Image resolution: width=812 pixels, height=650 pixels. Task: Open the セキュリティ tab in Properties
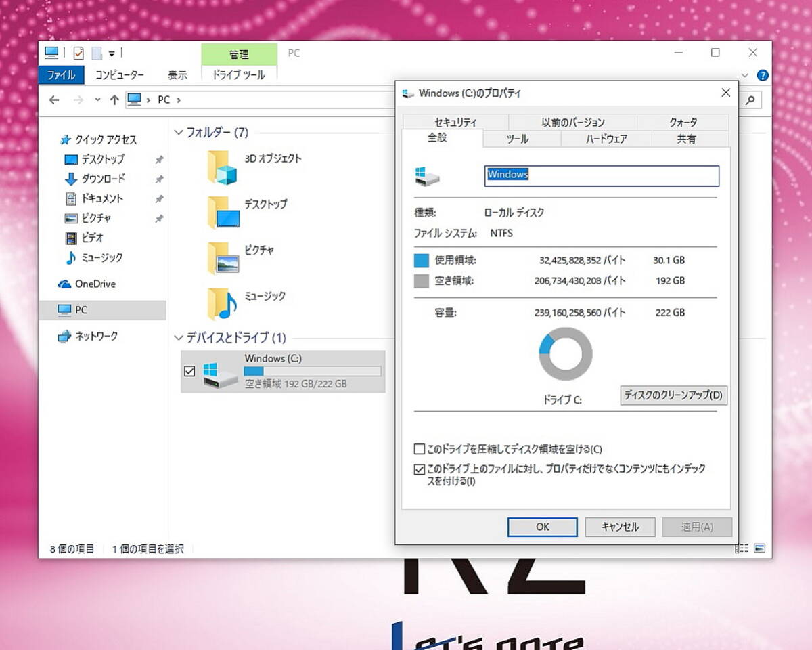(x=455, y=122)
